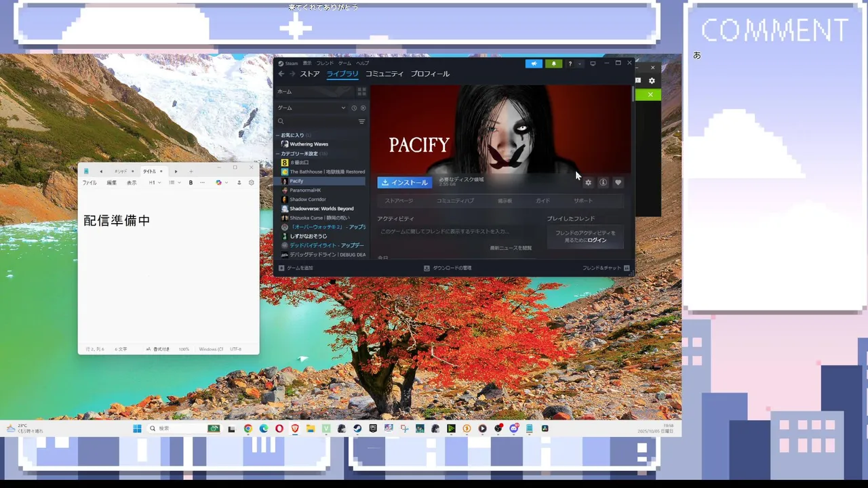Open Notepad settings gear

click(x=251, y=182)
